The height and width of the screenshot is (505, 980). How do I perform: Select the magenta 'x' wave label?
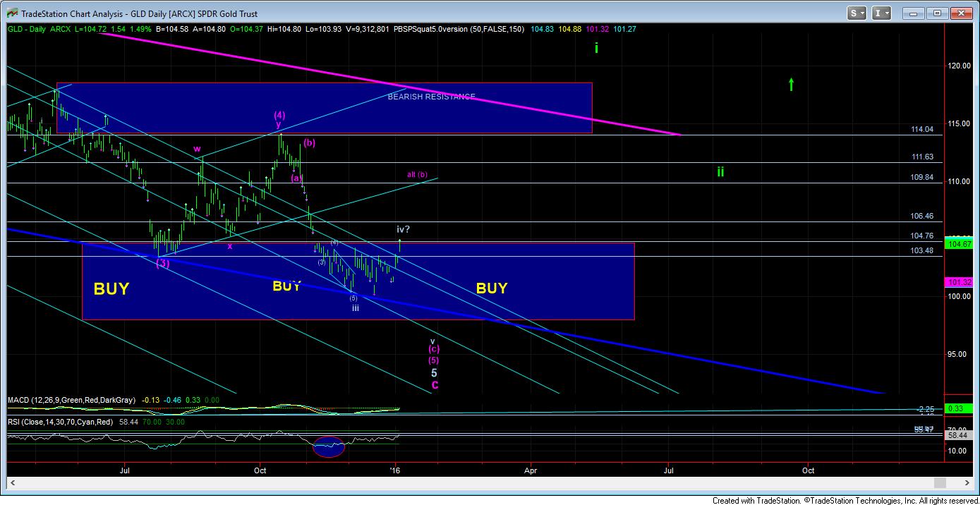229,246
